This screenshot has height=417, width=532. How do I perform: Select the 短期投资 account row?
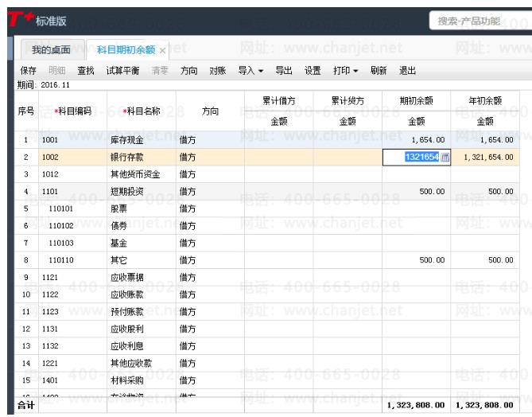coord(126,192)
